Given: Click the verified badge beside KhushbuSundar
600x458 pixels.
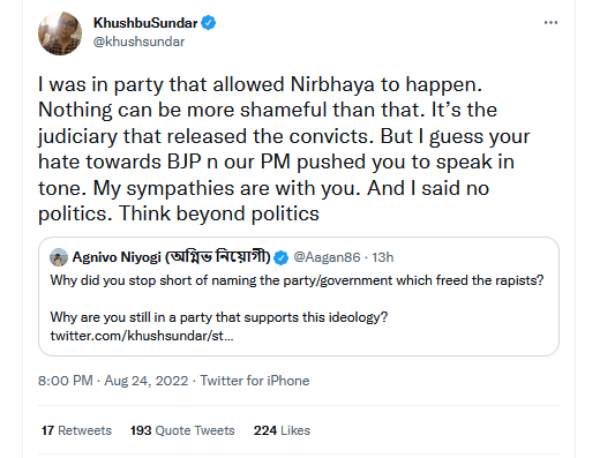Looking at the screenshot, I should [x=215, y=22].
